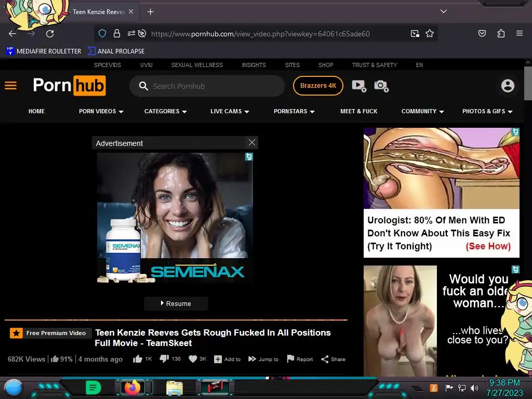532x399 pixels.
Task: Open the SITES top link
Action: [292, 65]
